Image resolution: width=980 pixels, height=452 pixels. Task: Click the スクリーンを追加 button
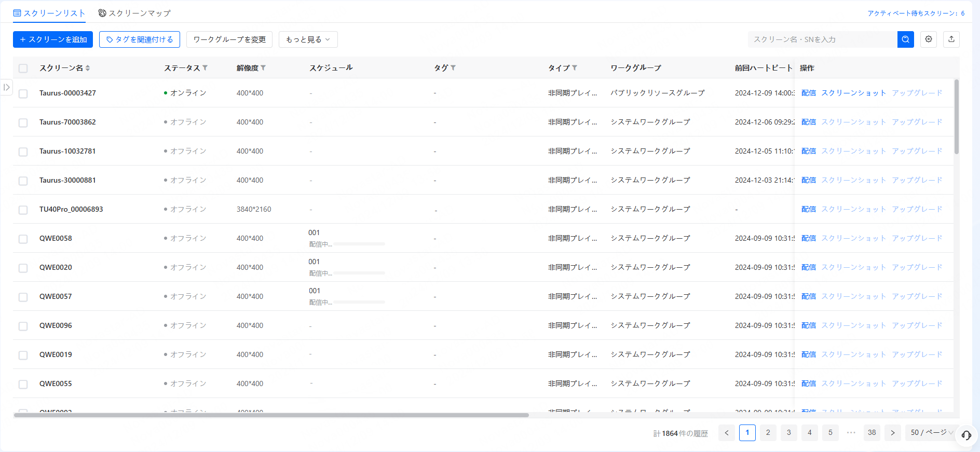53,39
